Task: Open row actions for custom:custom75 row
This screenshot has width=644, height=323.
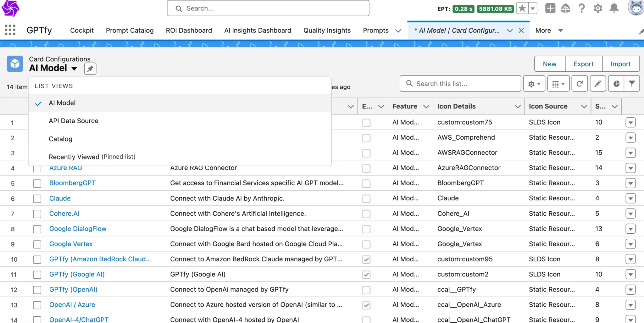Action: coord(630,122)
